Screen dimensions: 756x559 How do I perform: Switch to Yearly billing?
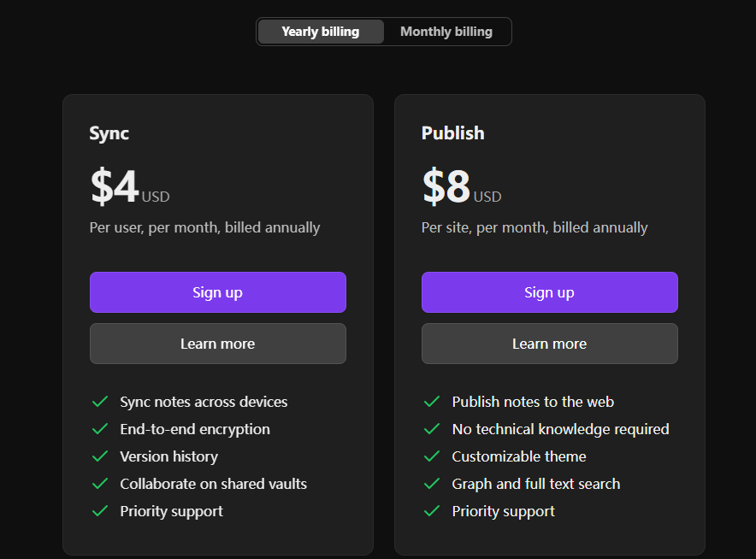click(x=321, y=32)
